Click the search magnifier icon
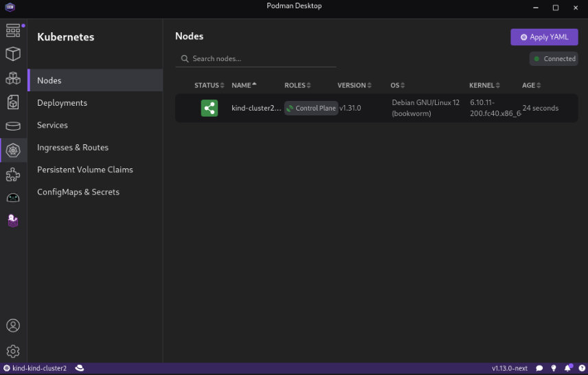 click(185, 58)
